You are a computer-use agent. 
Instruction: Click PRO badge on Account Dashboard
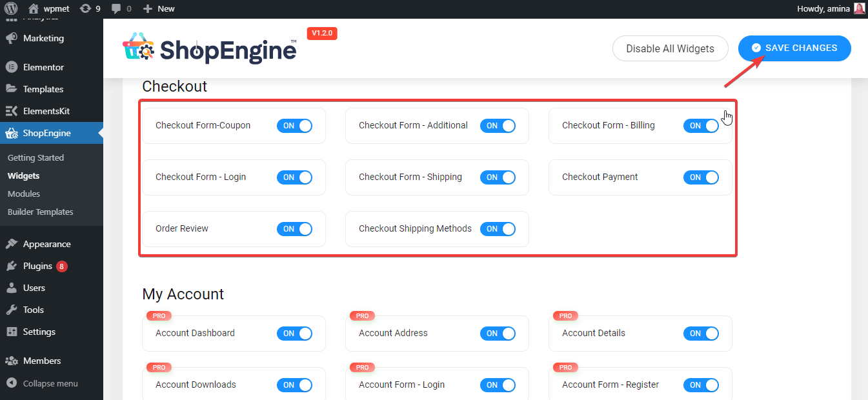[159, 316]
